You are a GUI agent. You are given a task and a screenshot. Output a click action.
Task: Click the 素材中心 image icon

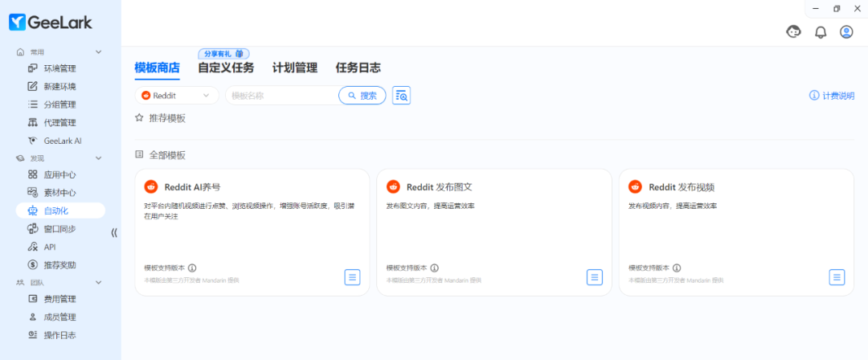click(33, 193)
